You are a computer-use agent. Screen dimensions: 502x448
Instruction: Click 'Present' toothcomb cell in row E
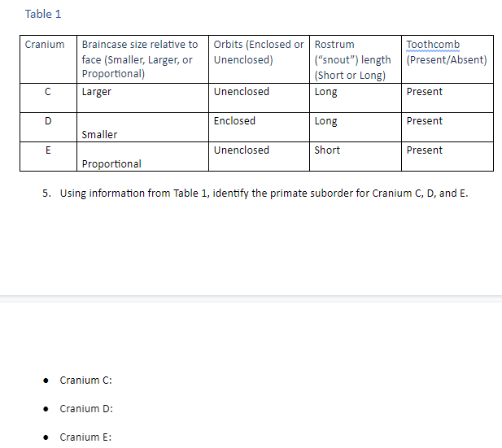coord(447,156)
